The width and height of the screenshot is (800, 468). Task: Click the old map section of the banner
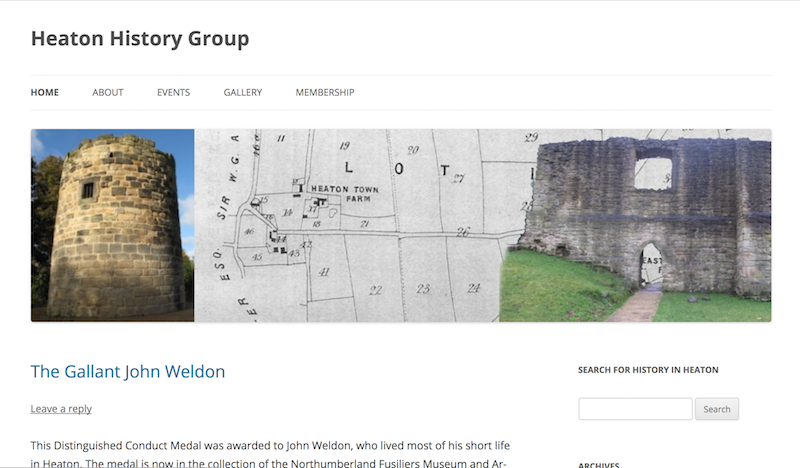pyautogui.click(x=347, y=225)
